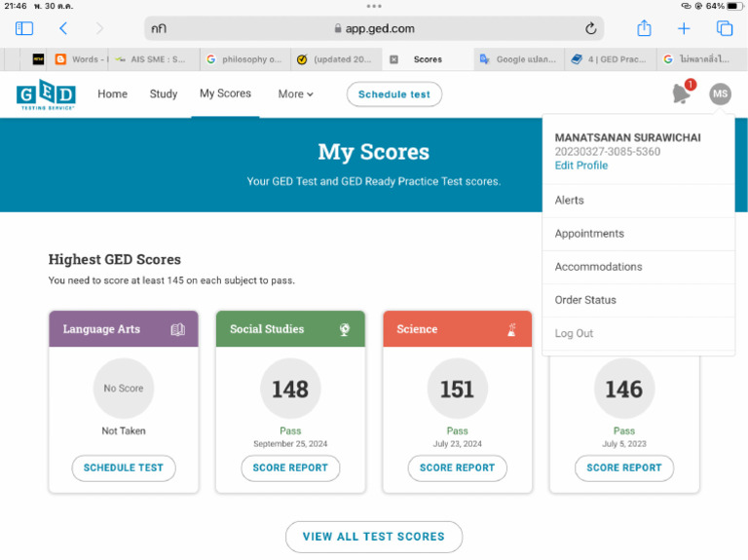Image resolution: width=748 pixels, height=560 pixels.
Task: Schedule the Language Arts test
Action: point(124,467)
